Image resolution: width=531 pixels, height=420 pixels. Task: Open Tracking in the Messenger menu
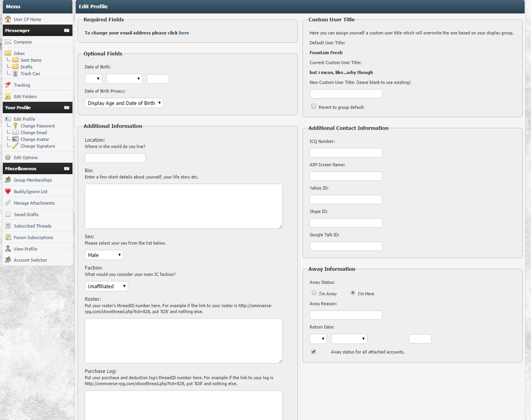[22, 85]
